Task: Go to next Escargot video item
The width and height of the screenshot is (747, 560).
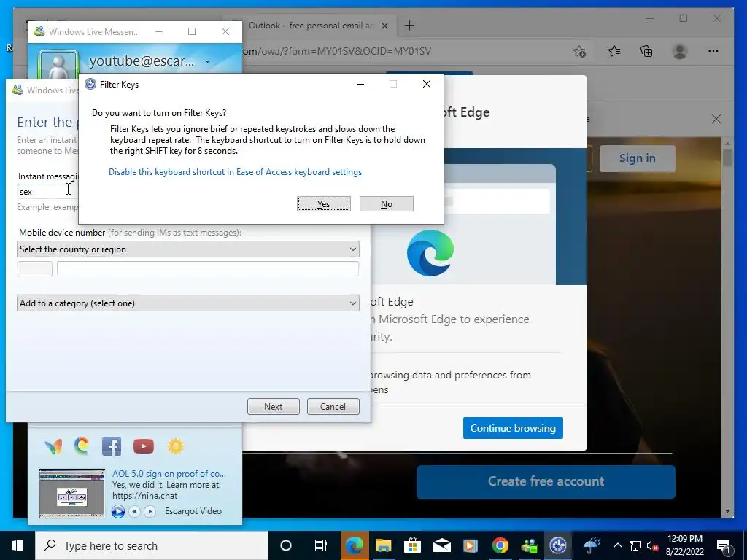Action: click(x=150, y=511)
